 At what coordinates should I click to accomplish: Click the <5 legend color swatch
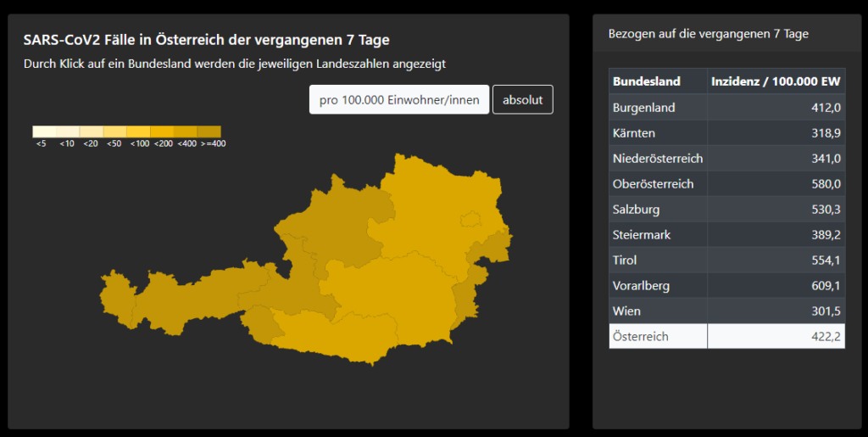coord(44,132)
